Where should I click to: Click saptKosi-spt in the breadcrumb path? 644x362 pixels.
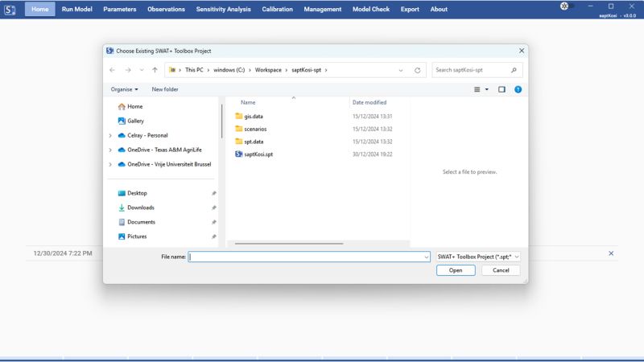click(307, 70)
